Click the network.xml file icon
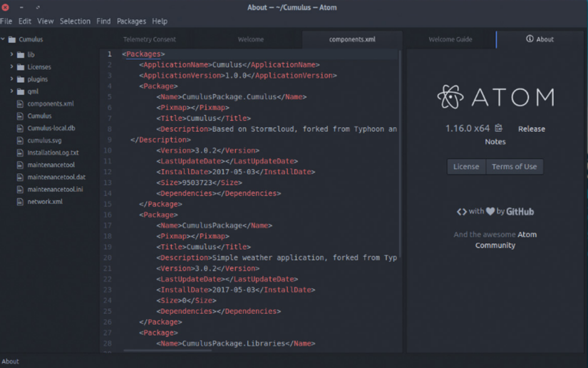This screenshot has width=588, height=368. tap(20, 202)
